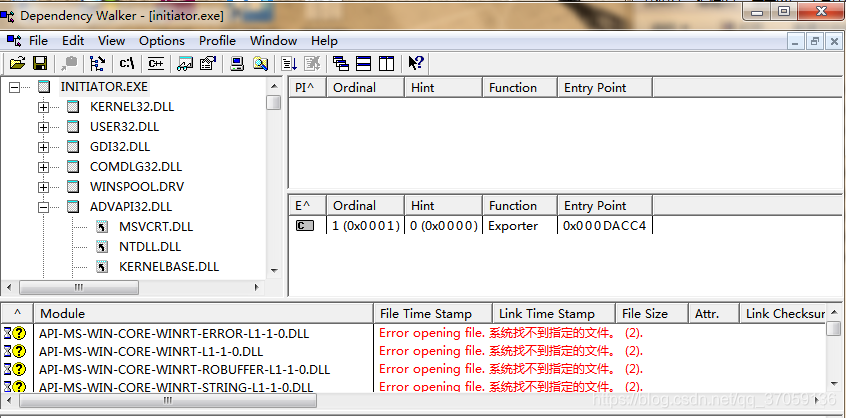Sort exports pane by Entry Point header
The width and height of the screenshot is (846, 418).
click(x=605, y=205)
